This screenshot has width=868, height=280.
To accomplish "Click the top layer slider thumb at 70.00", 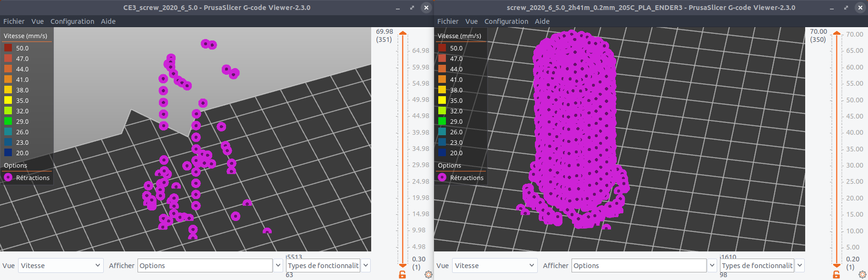I will [837, 33].
